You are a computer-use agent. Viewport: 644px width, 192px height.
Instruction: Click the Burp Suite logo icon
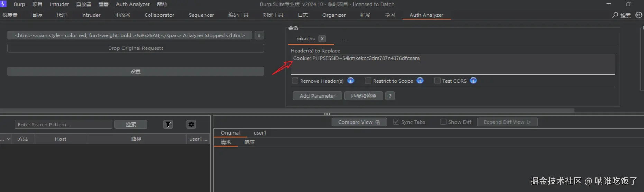pyautogui.click(x=3, y=4)
